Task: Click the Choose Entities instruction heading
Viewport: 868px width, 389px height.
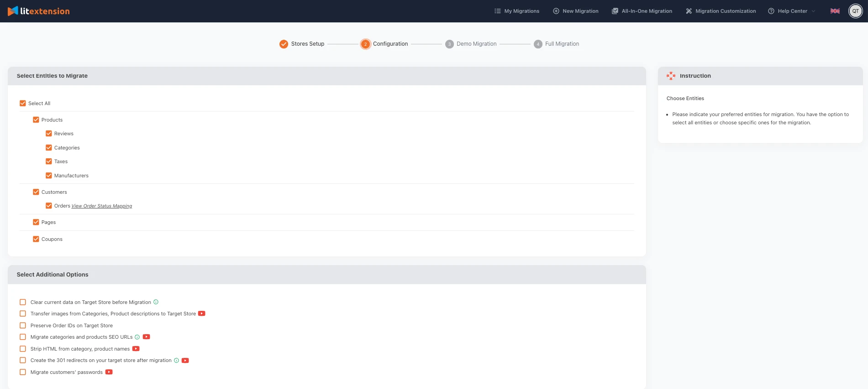Action: pyautogui.click(x=685, y=98)
